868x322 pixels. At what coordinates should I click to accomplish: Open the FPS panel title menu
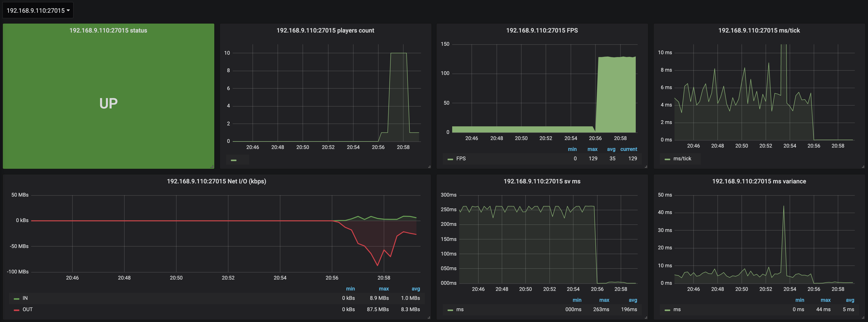tap(541, 30)
